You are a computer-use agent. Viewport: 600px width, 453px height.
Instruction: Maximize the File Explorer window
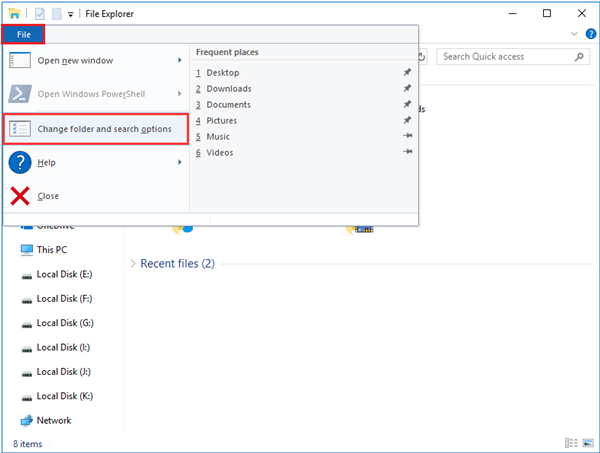tap(547, 13)
